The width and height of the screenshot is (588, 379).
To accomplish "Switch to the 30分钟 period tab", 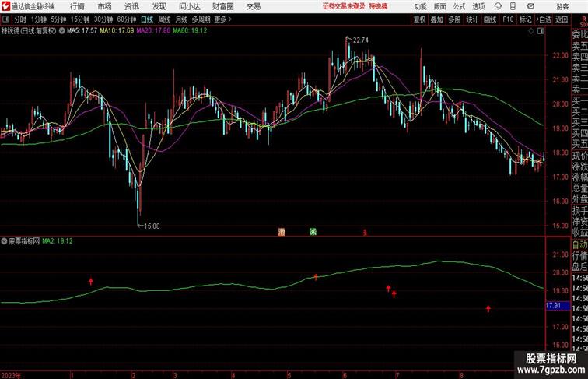I will coord(103,19).
